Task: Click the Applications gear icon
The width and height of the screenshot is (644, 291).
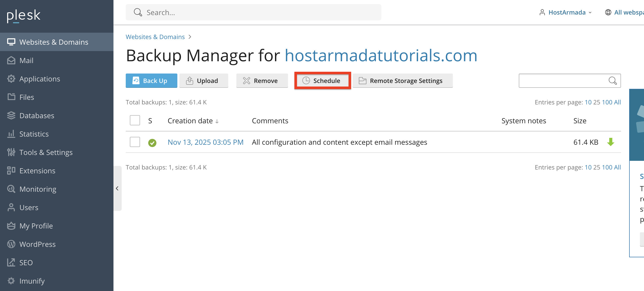Action: coord(11,79)
